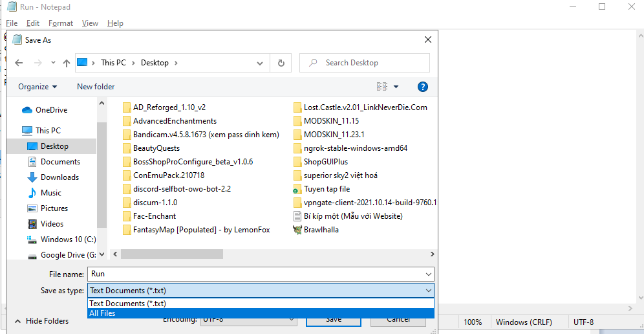
Task: Open Music in the navigation pane
Action: 44,193
